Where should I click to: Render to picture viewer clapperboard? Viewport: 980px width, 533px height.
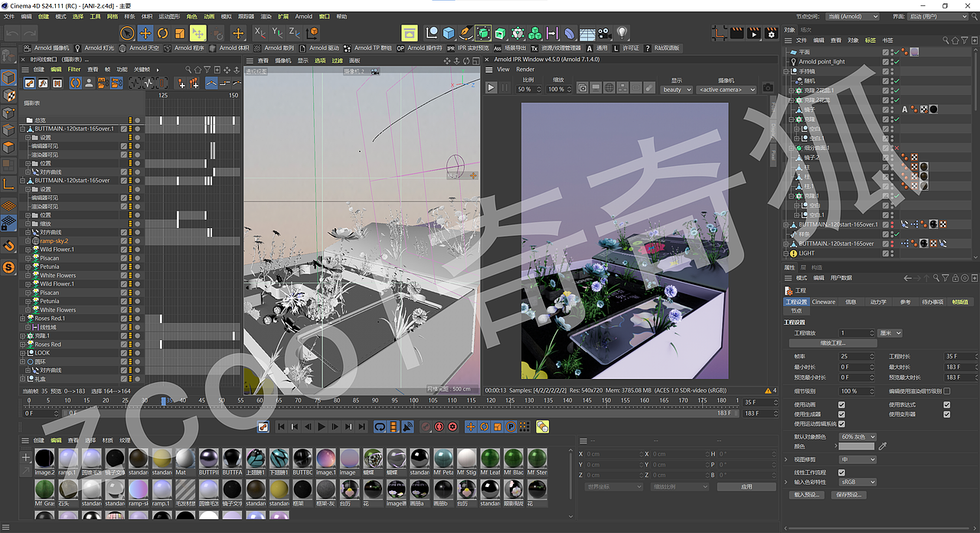click(753, 33)
